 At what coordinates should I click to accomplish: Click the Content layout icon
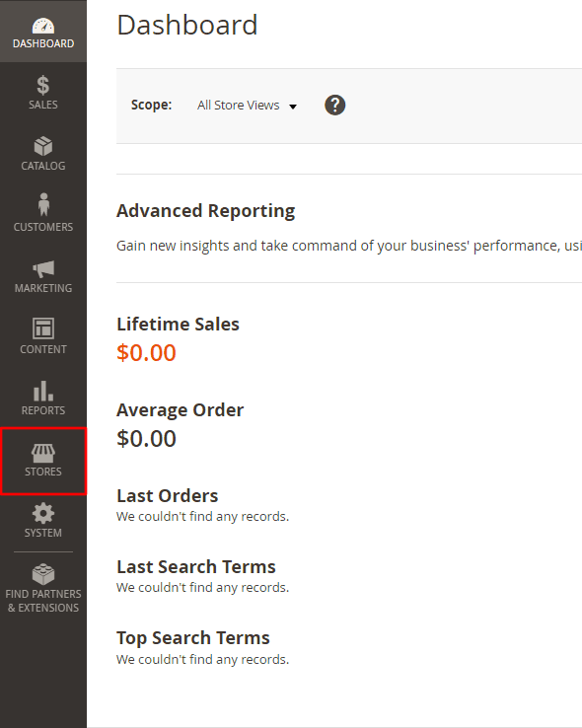43,328
